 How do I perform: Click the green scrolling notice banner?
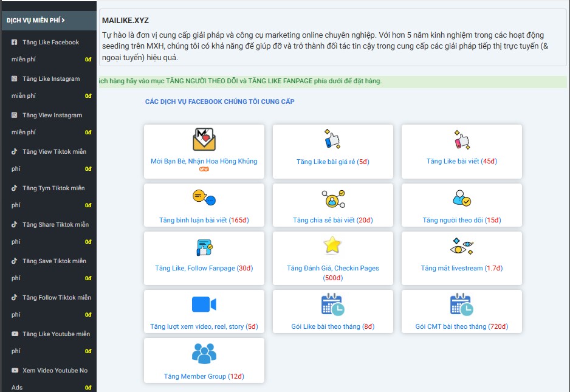click(332, 81)
